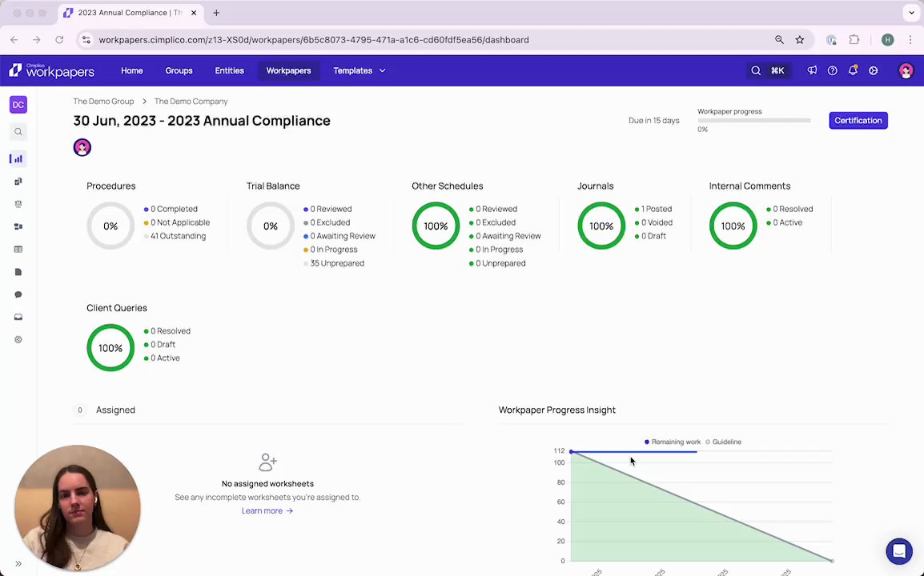Click the Internal Comments 100% ring
Viewport: 924px width, 576px height.
(x=733, y=226)
